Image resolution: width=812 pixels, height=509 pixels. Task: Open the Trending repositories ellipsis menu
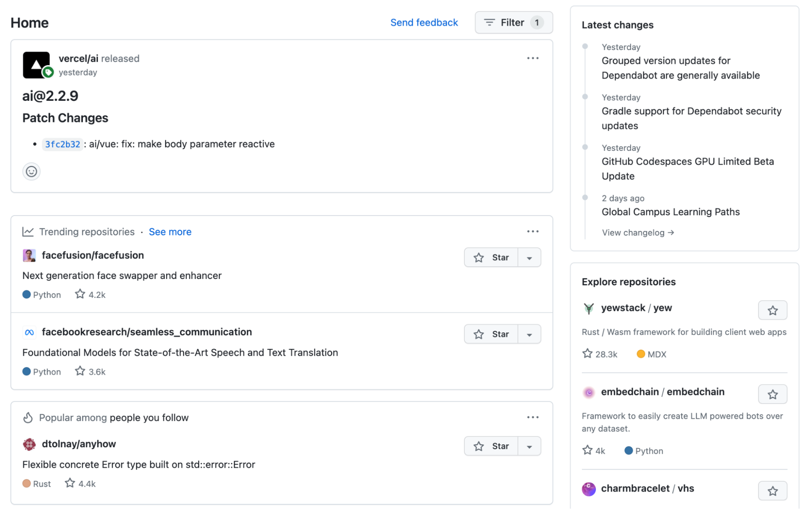click(x=533, y=231)
